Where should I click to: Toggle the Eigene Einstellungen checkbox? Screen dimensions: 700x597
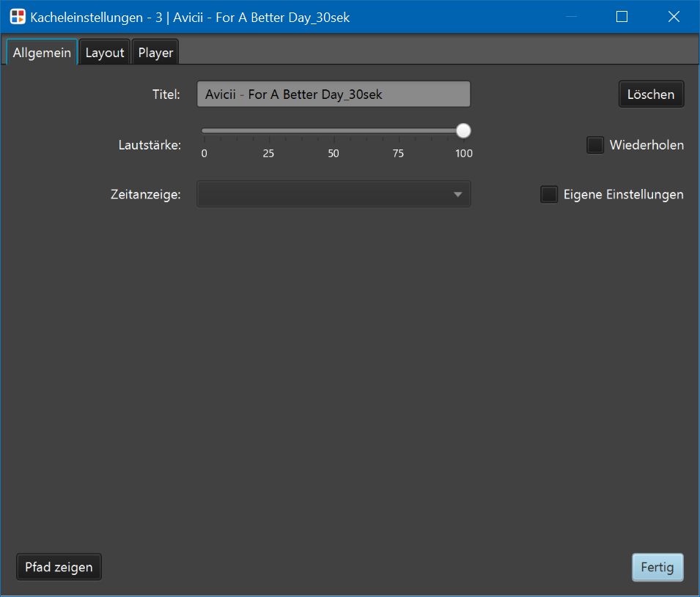pos(549,195)
